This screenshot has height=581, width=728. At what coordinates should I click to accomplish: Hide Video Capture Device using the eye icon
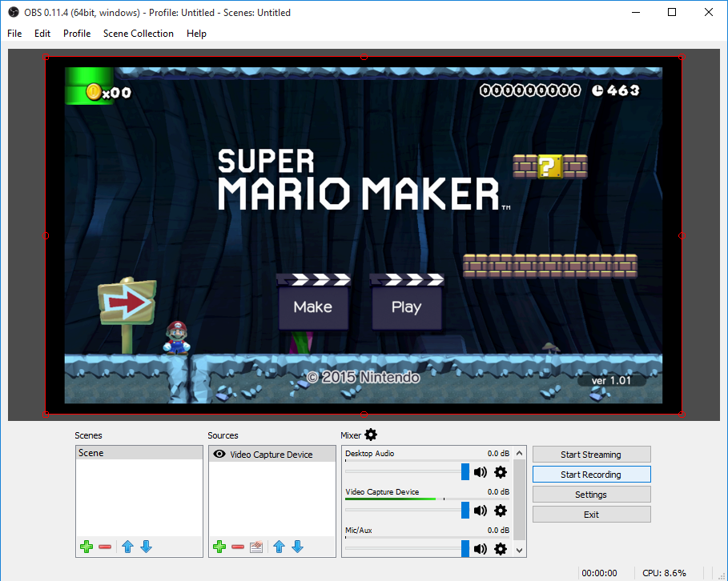pyautogui.click(x=218, y=454)
